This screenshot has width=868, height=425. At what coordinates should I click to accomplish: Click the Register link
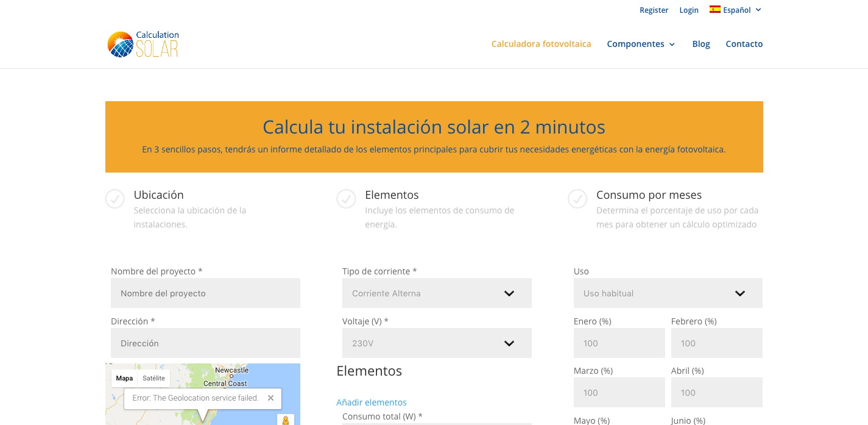654,10
